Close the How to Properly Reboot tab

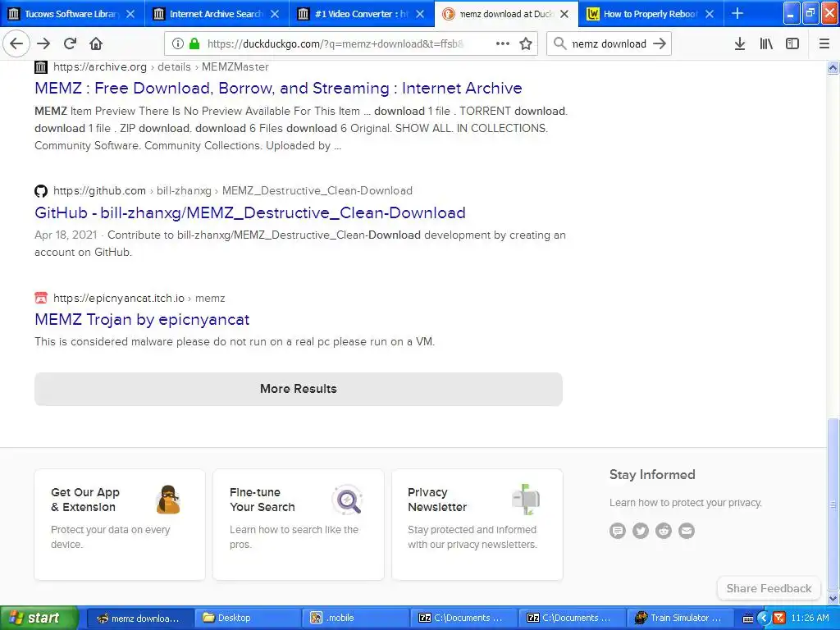pyautogui.click(x=710, y=14)
